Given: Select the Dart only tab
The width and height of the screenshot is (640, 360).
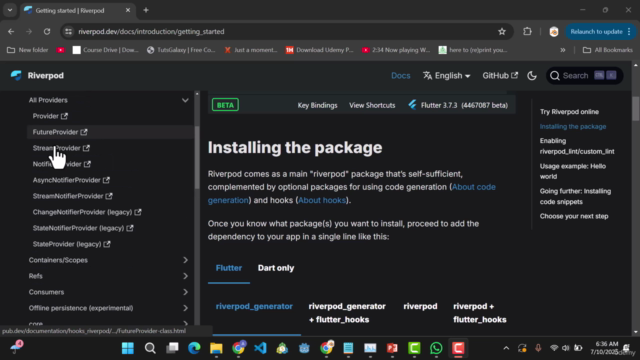Looking at the screenshot, I should (276, 268).
